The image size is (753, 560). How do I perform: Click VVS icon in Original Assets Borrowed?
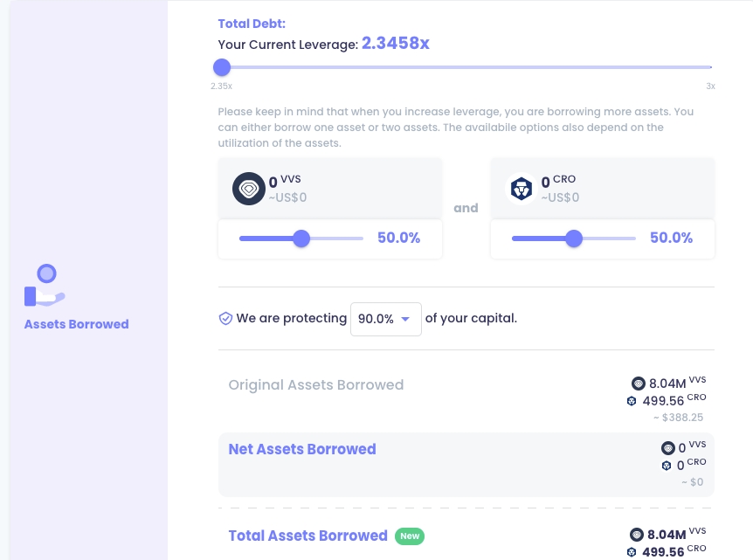tap(639, 384)
